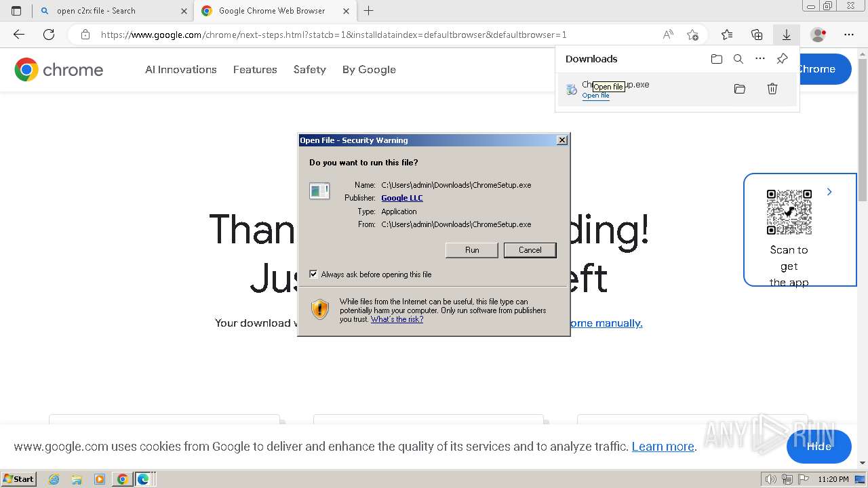The image size is (868, 488).
Task: Open the Safety menu item
Action: [x=310, y=70]
